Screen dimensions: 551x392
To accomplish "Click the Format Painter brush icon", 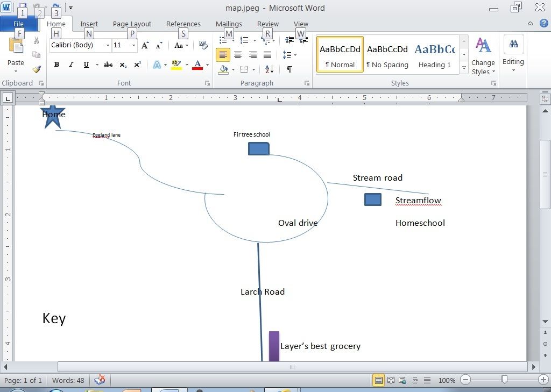I will (36, 69).
